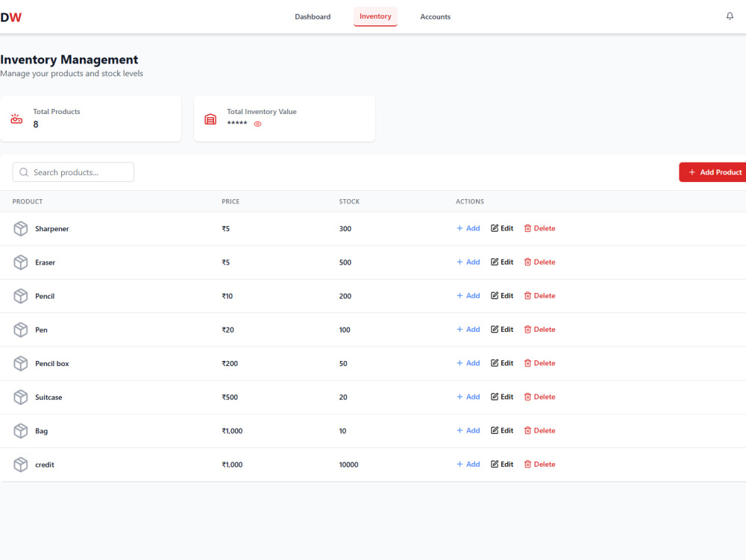Screen dimensions: 746x560
Task: Edit the Suitcase product
Action: (x=502, y=397)
